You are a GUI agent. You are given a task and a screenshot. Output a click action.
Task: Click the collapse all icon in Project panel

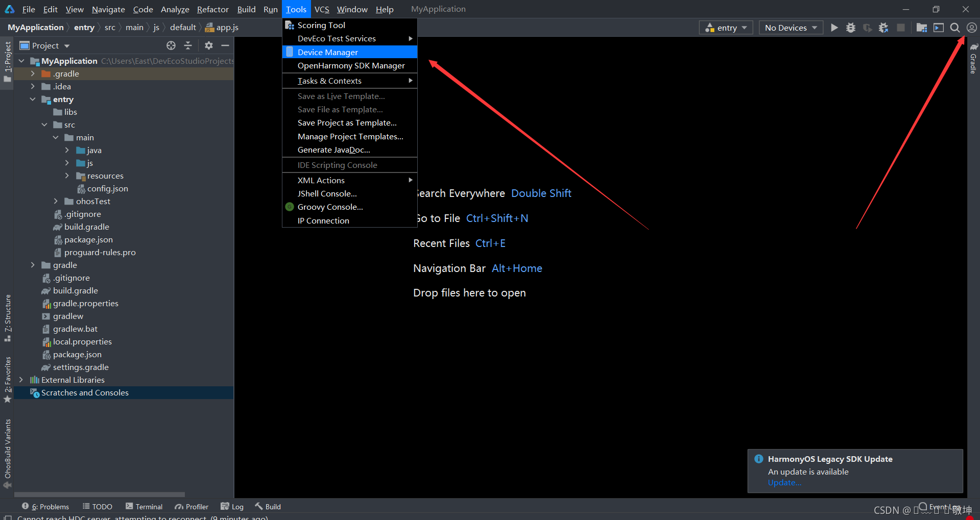pos(188,45)
